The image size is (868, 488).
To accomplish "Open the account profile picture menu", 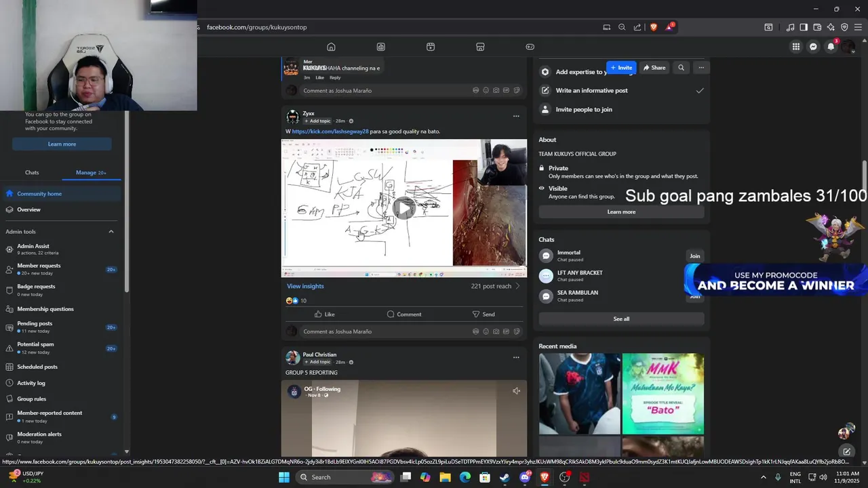I will 848,47.
